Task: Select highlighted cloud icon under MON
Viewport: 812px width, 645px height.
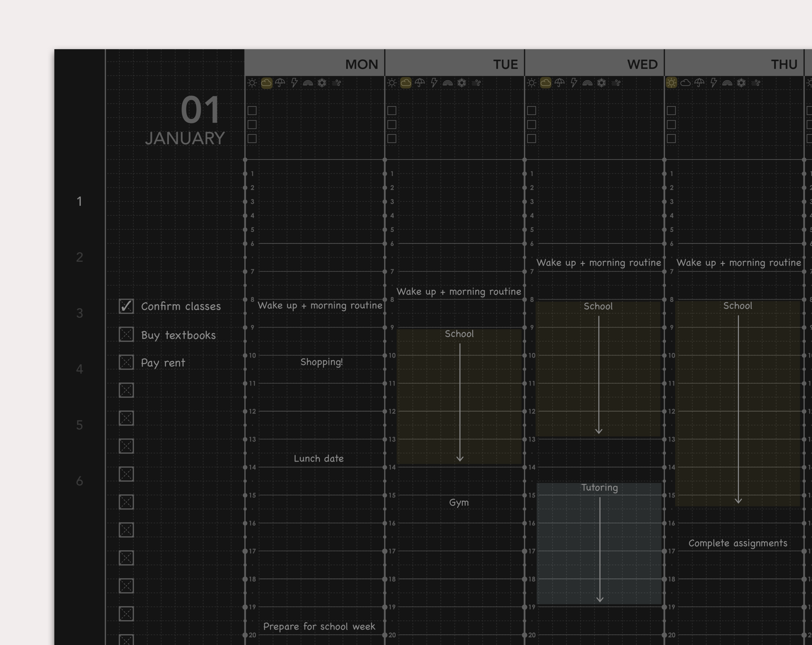Action: [266, 83]
